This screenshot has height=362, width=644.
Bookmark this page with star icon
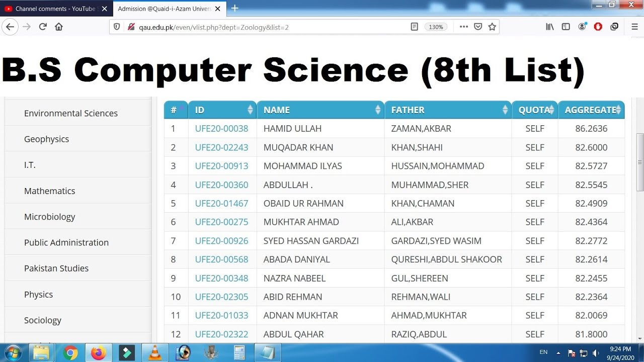click(492, 27)
